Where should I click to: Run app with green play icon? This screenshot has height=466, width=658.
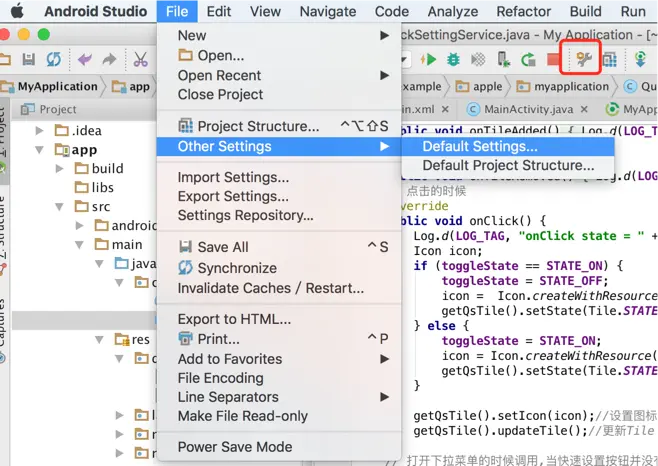(429, 60)
